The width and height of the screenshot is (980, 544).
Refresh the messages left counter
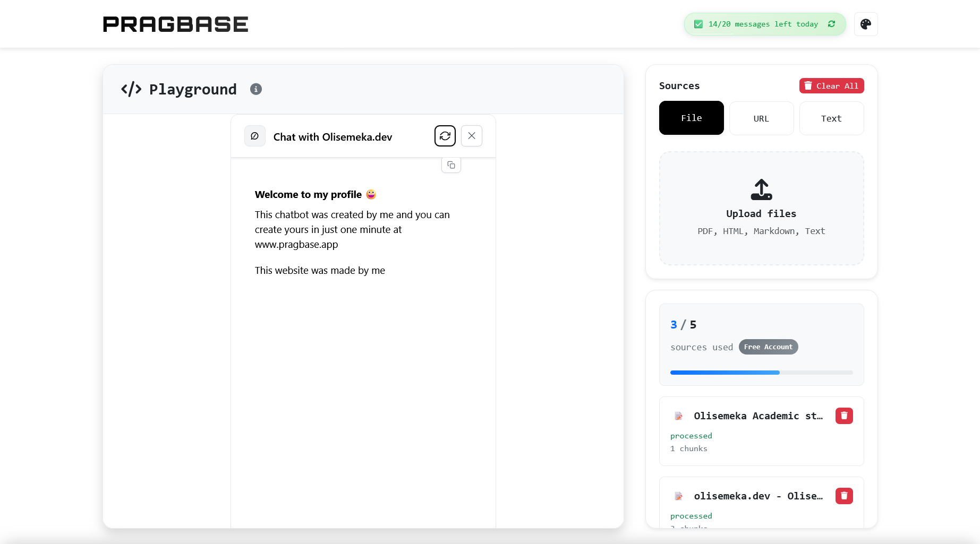[832, 24]
